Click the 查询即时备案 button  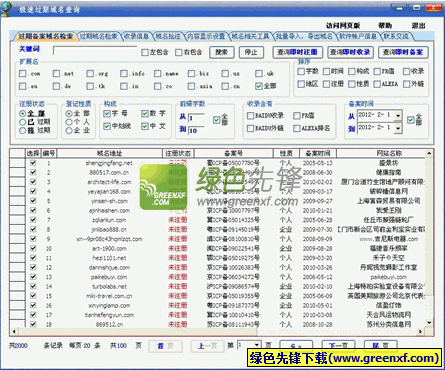click(x=403, y=52)
